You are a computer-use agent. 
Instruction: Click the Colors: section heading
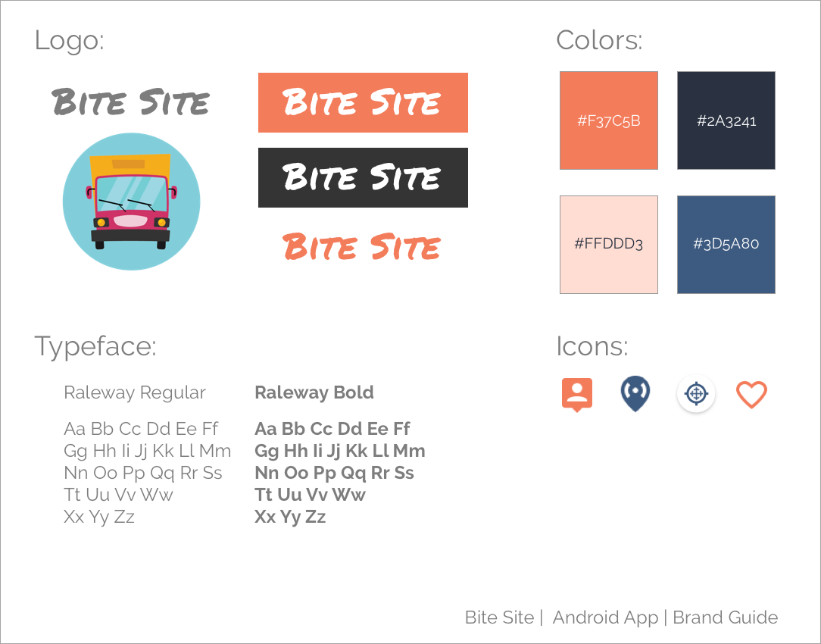[599, 40]
